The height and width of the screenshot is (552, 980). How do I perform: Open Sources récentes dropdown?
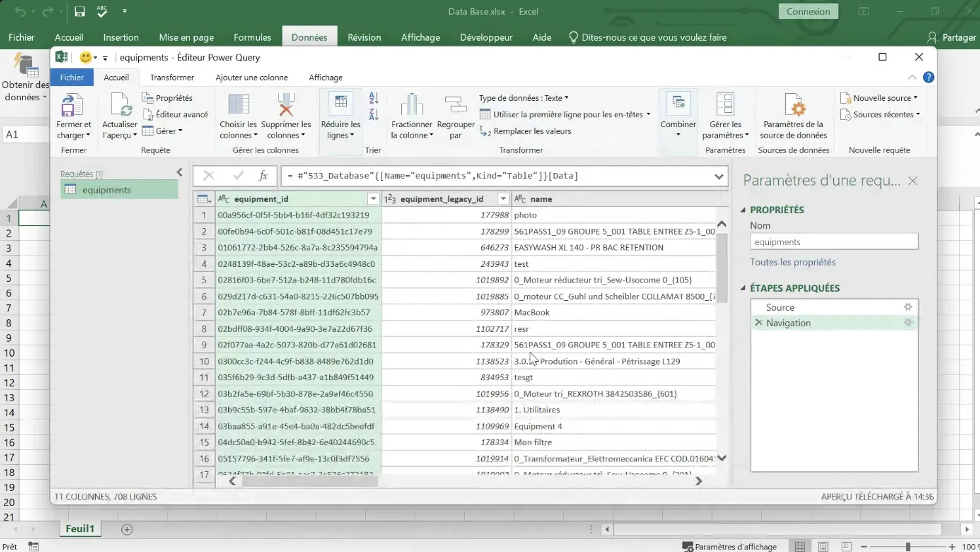pos(880,114)
